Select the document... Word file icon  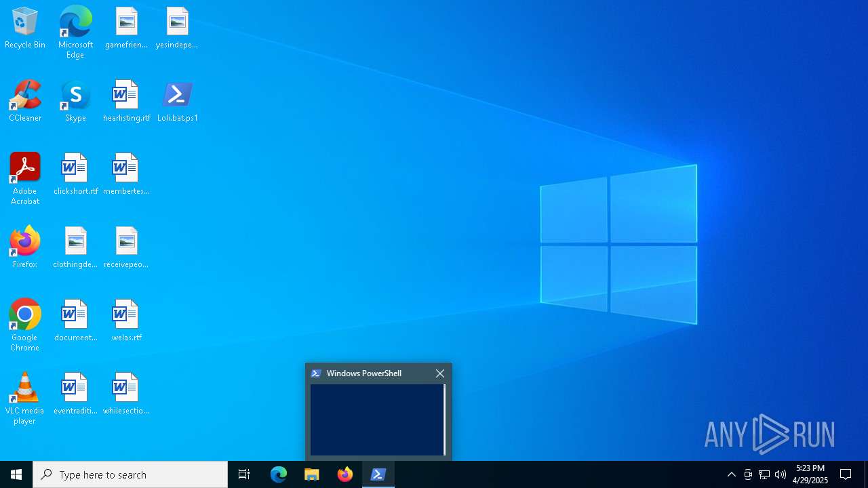[75, 321]
